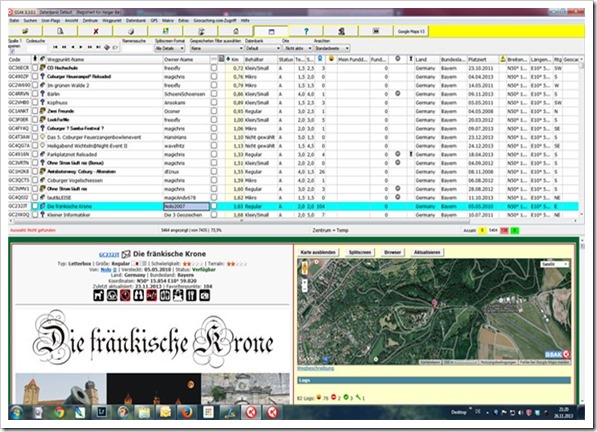Click the volume icon in system tray

click(520, 412)
